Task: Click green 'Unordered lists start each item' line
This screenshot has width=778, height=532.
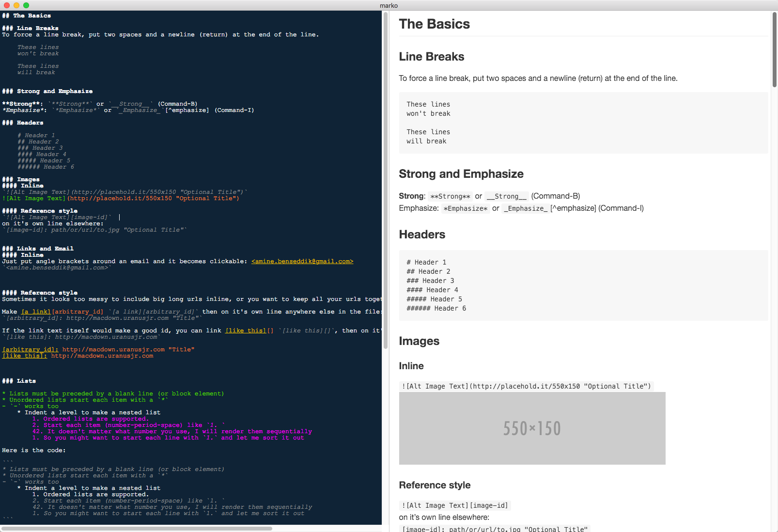Action: (x=85, y=400)
